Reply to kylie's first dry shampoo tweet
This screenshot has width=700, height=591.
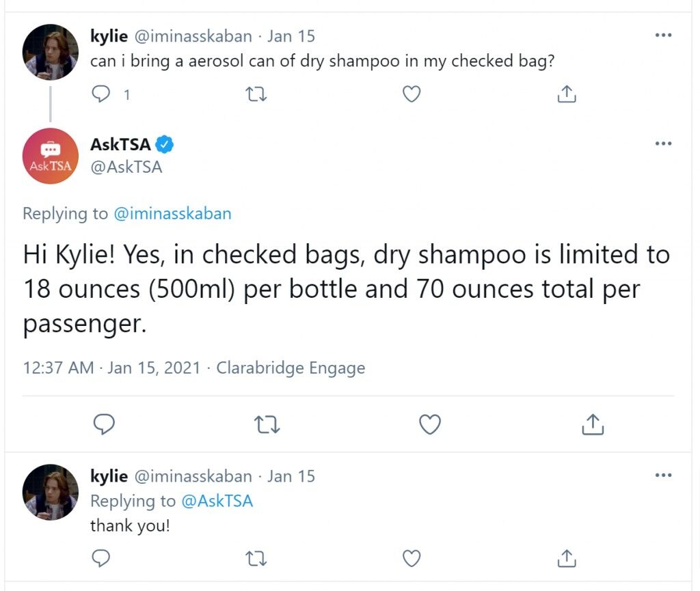coord(101,94)
